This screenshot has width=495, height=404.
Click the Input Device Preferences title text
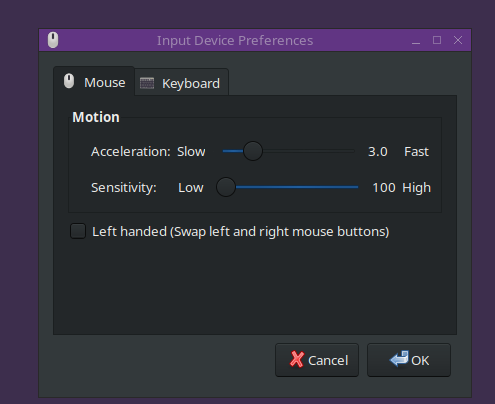coord(235,41)
